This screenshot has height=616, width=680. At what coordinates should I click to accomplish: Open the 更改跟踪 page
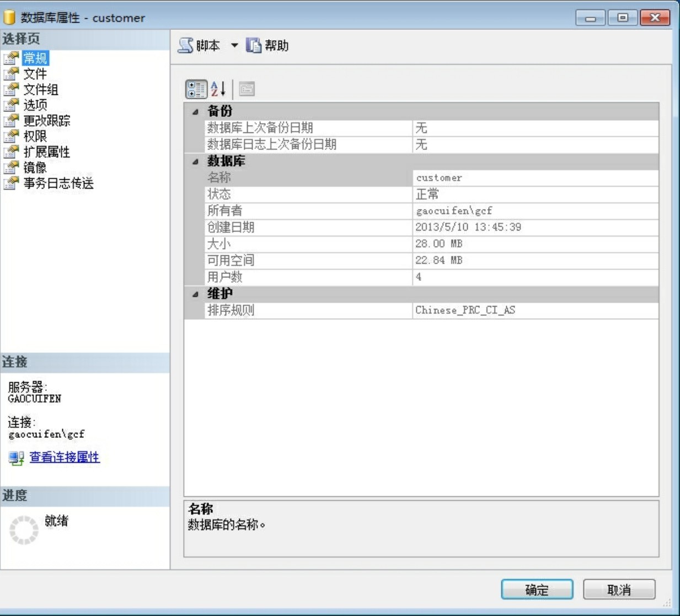point(47,120)
